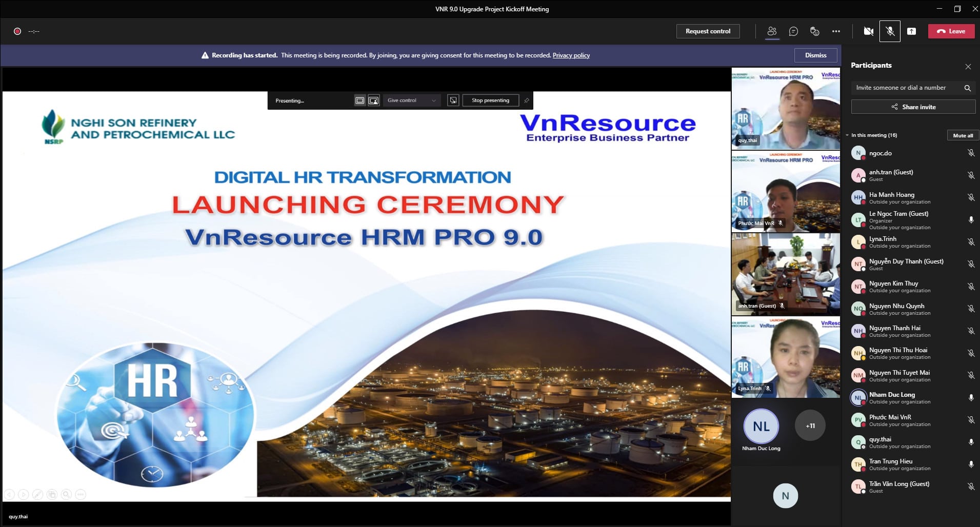Screen dimensions: 980x527
Task: Click slide more options control
Action: pyautogui.click(x=81, y=495)
